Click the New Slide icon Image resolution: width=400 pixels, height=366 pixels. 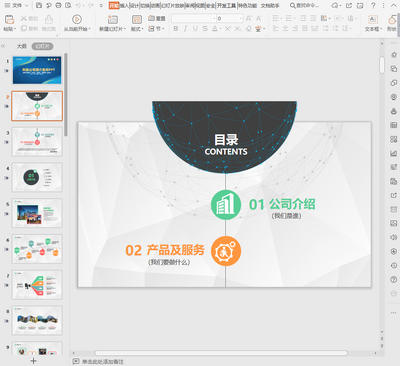pos(113,19)
